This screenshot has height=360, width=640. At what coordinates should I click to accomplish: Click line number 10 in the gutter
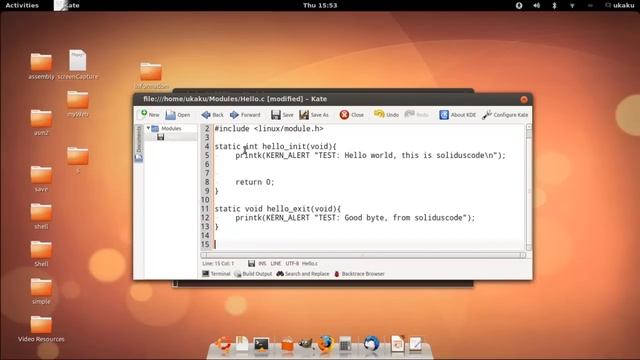pyautogui.click(x=205, y=200)
